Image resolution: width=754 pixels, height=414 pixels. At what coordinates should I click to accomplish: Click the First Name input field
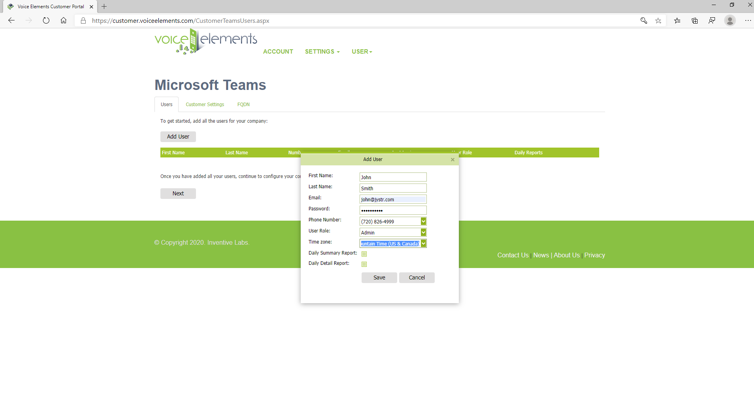coord(393,177)
